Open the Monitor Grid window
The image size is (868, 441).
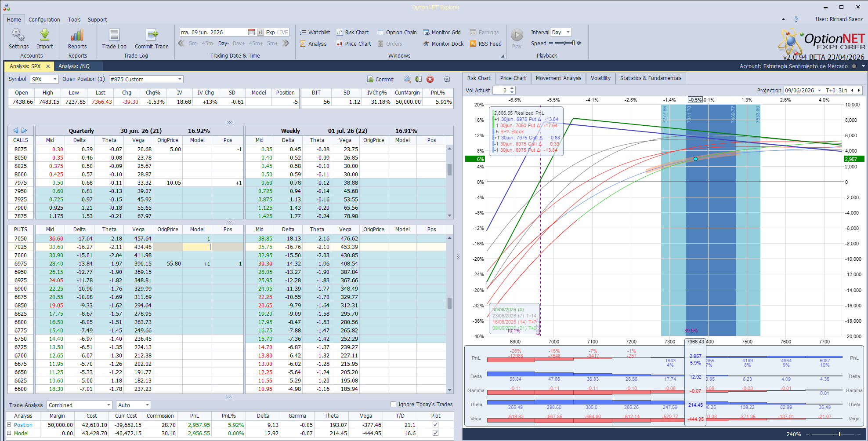(x=442, y=32)
